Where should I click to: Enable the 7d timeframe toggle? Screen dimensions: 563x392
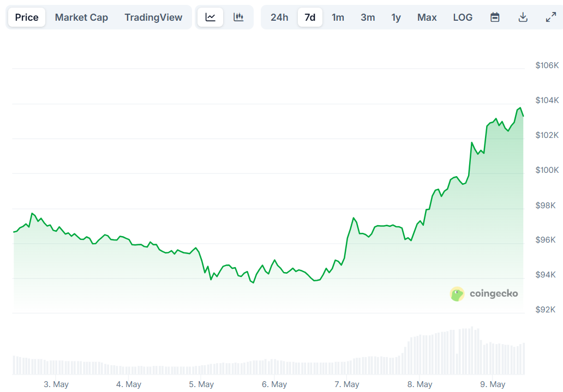point(310,17)
